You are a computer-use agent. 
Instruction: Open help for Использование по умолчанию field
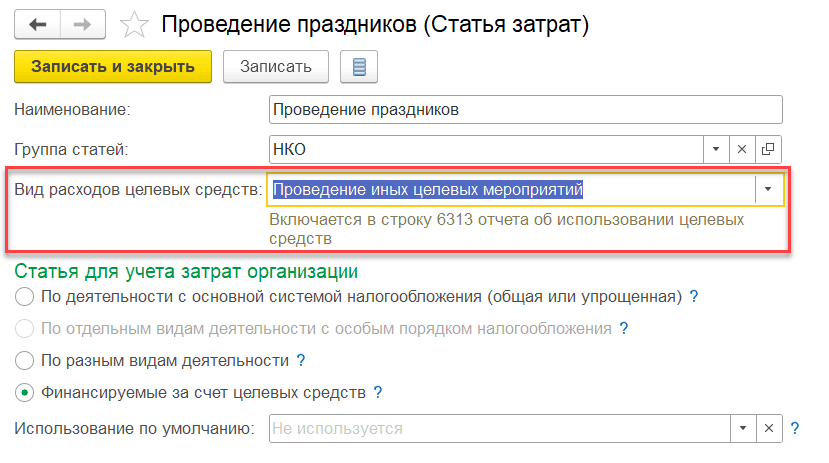[x=795, y=428]
